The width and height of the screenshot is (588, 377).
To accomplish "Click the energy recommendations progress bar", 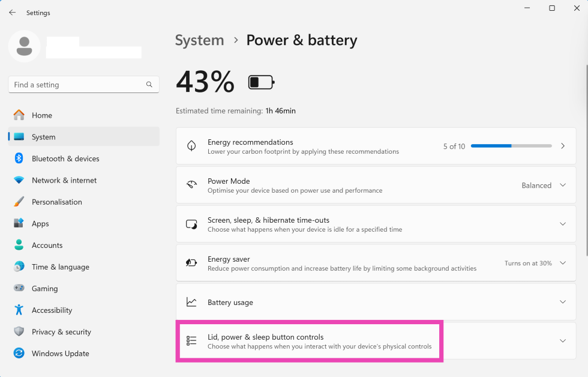I will [x=511, y=146].
